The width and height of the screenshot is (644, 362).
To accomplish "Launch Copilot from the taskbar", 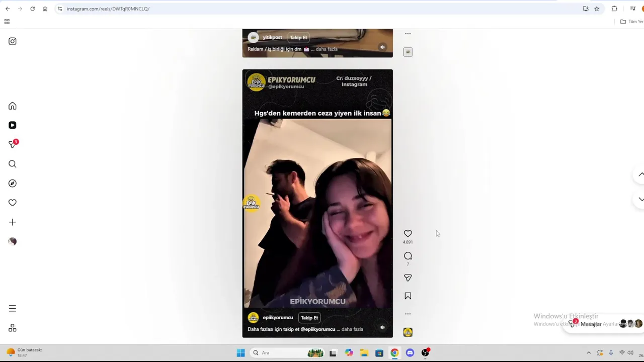I will (x=349, y=353).
